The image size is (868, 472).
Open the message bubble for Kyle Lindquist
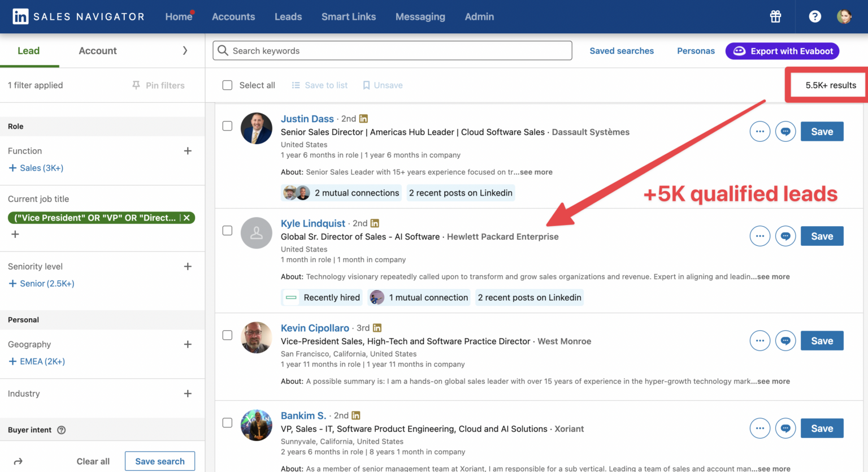tap(785, 236)
